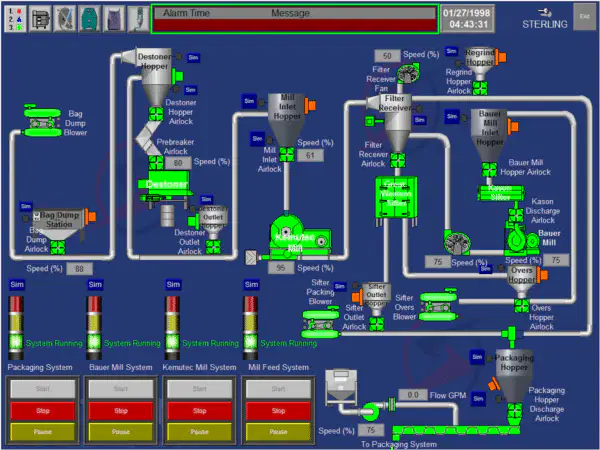Select the Great Western Sifter
600x450 pixels.
[396, 198]
